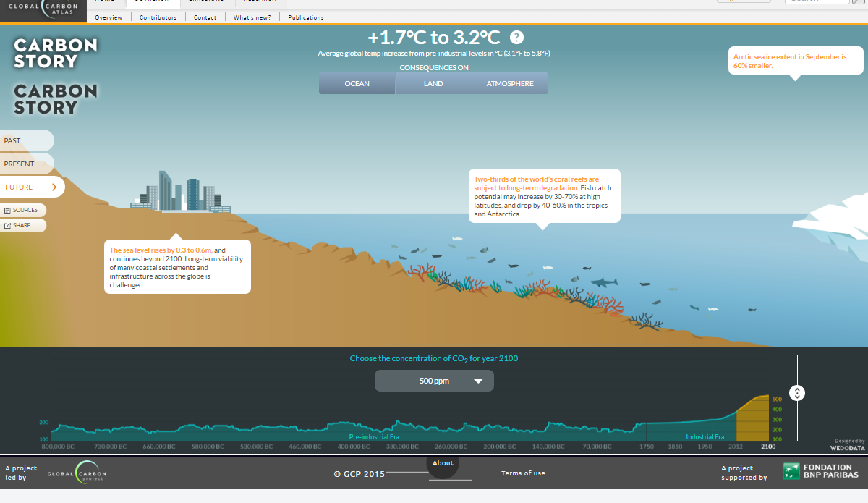This screenshot has width=868, height=503.
Task: Select the PAST tab
Action: (22, 140)
